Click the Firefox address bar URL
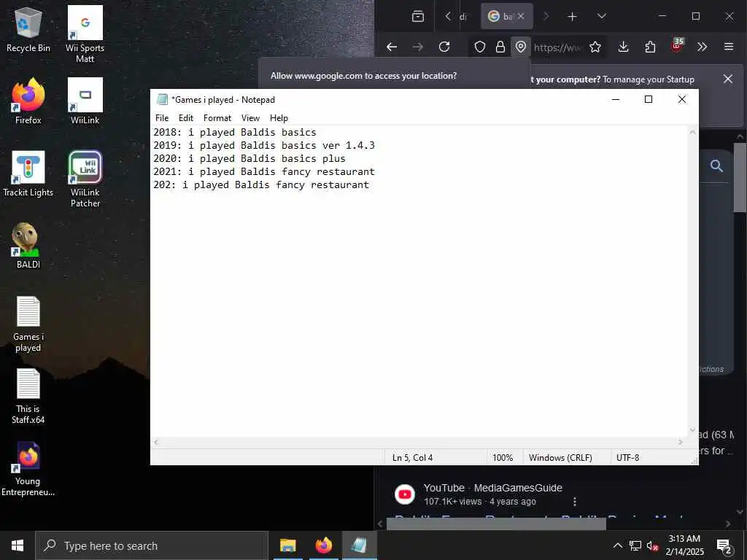 click(558, 47)
